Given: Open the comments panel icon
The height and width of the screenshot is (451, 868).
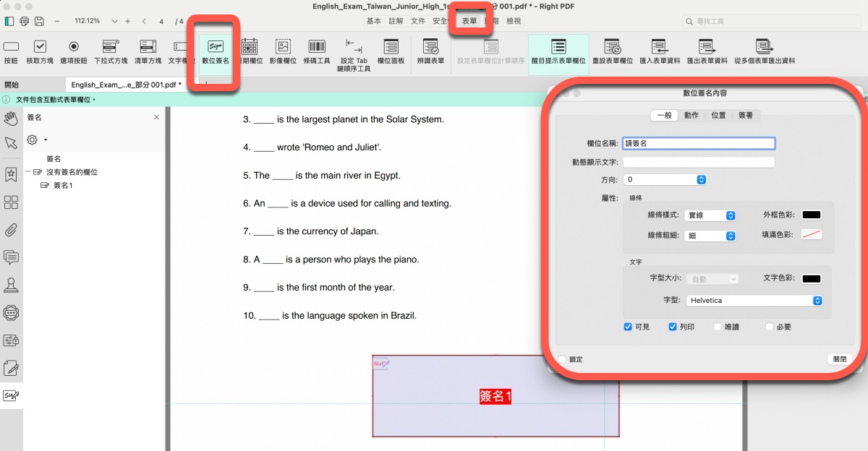Looking at the screenshot, I should 11,257.
